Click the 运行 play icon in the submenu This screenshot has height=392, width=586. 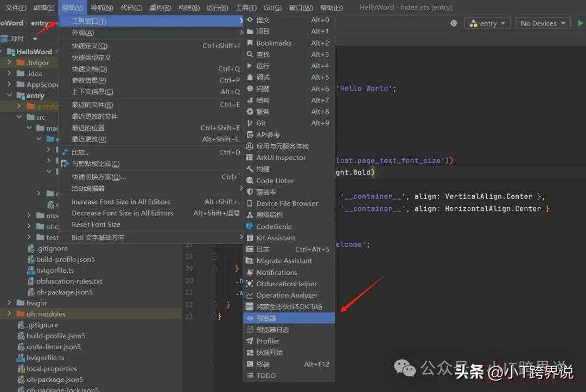coord(250,66)
